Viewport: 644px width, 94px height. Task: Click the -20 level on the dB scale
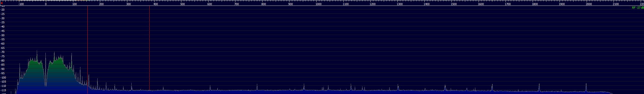point(3,10)
